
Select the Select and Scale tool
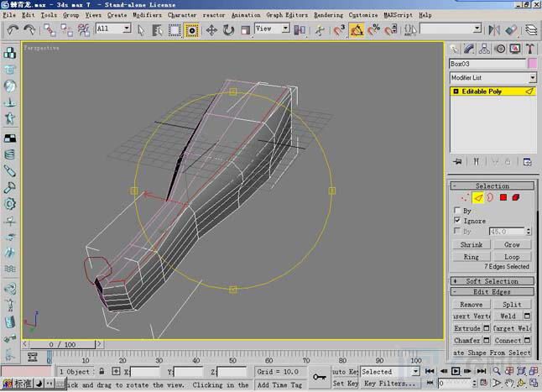tap(246, 30)
